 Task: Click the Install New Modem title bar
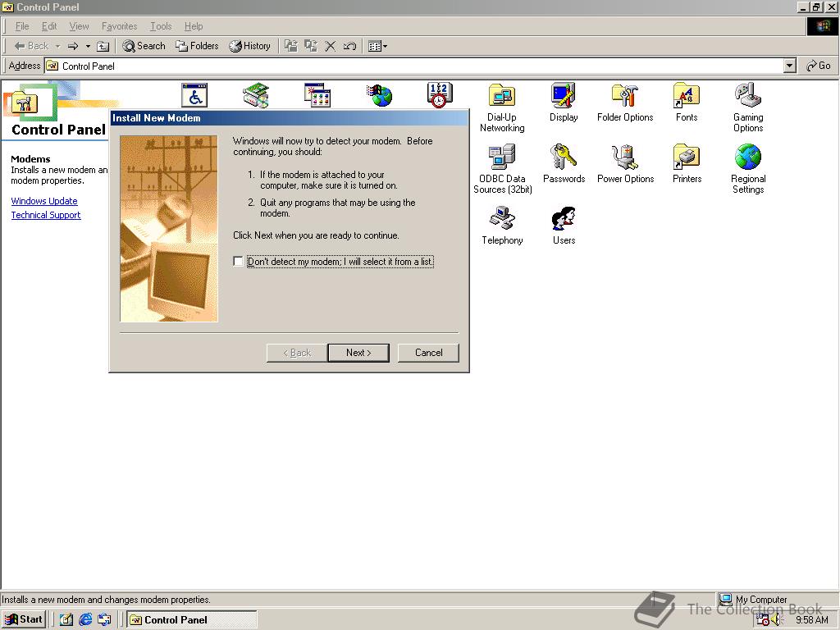[290, 118]
